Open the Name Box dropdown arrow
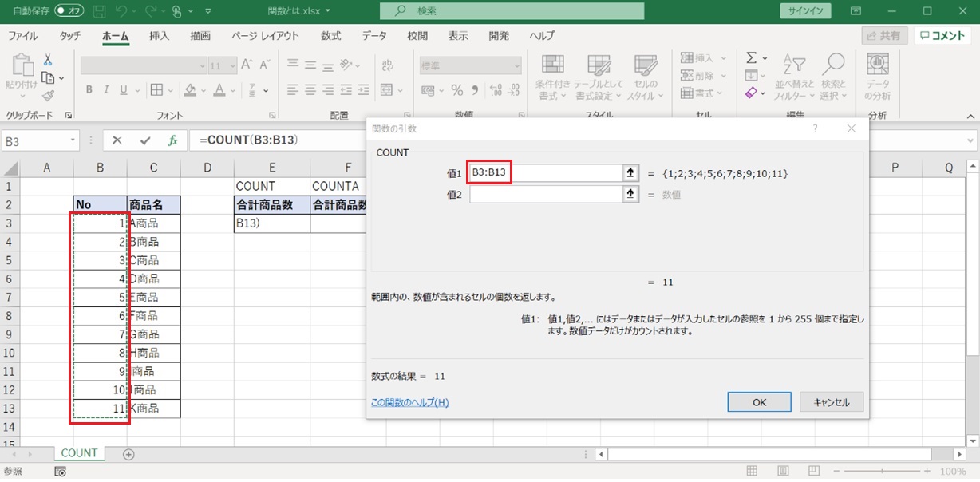This screenshot has height=482, width=980. (73, 140)
